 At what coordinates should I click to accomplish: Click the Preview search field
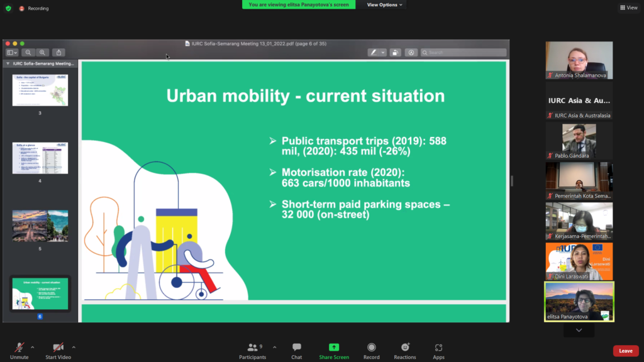[465, 53]
